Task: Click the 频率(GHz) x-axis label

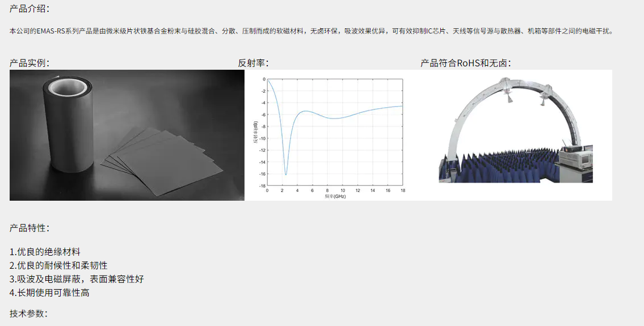Action: click(335, 196)
